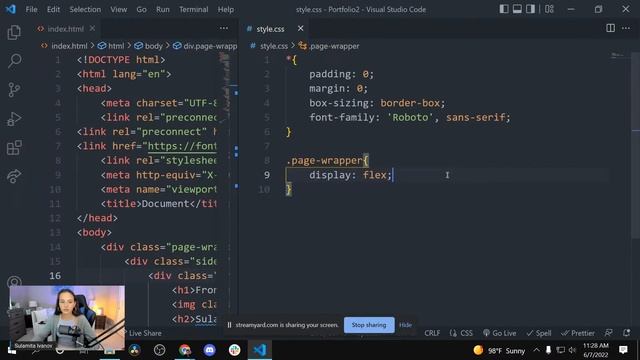Expand div.page-wrapper breadcrumb element

click(205, 46)
